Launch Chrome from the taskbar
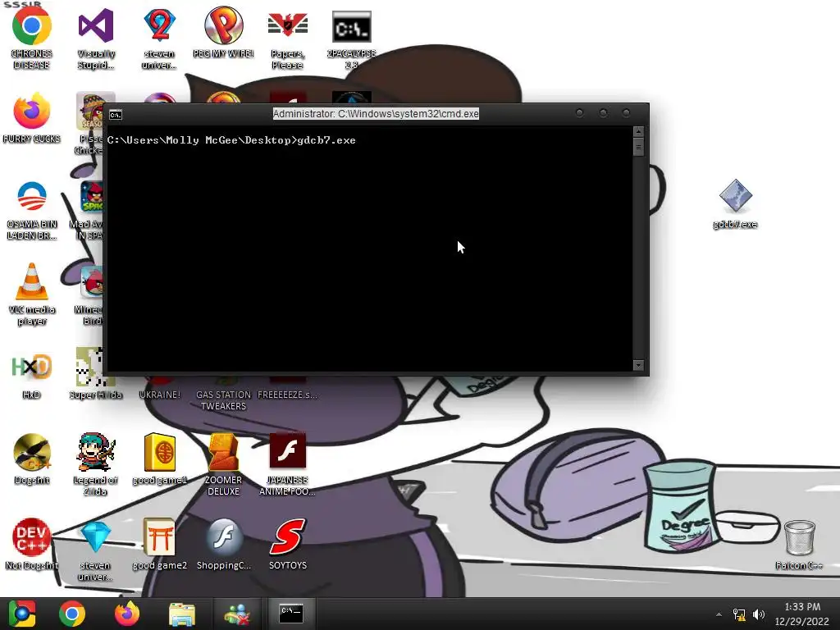The width and height of the screenshot is (840, 630). (x=72, y=614)
